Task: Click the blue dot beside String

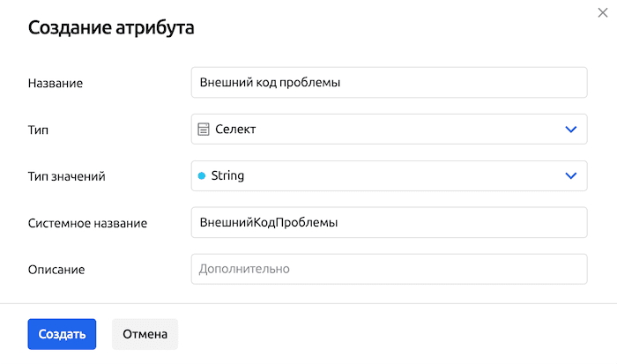Action: tap(202, 175)
